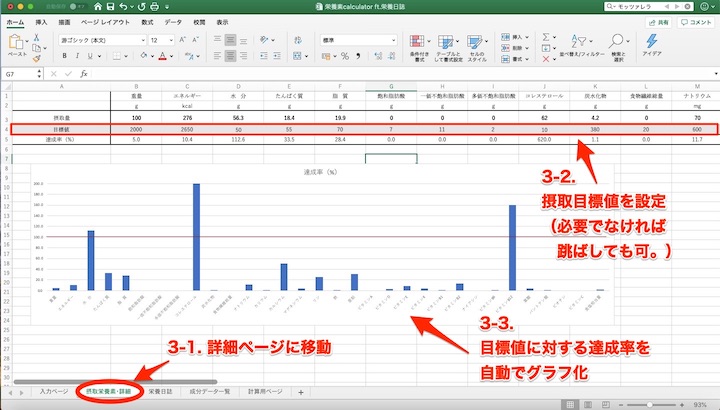Open 条件付き書式 conditional formatting
This screenshot has width=720, height=410.
[x=419, y=48]
